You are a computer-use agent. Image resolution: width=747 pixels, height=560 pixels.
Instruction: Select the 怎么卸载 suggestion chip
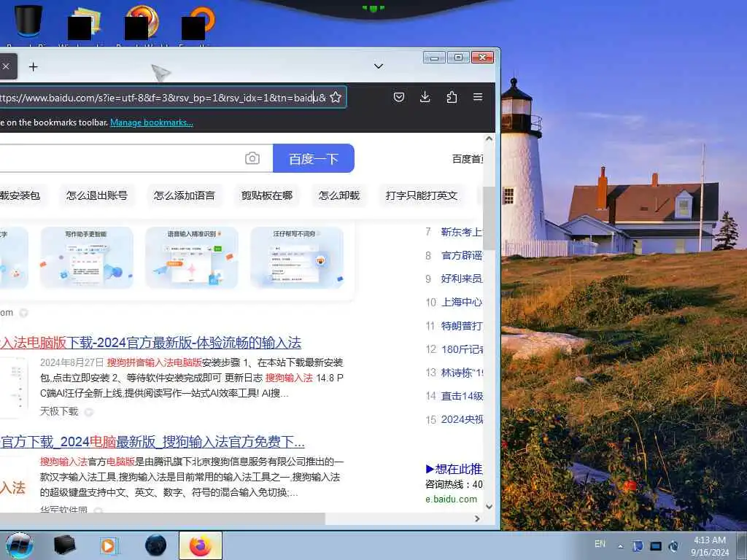pyautogui.click(x=338, y=195)
